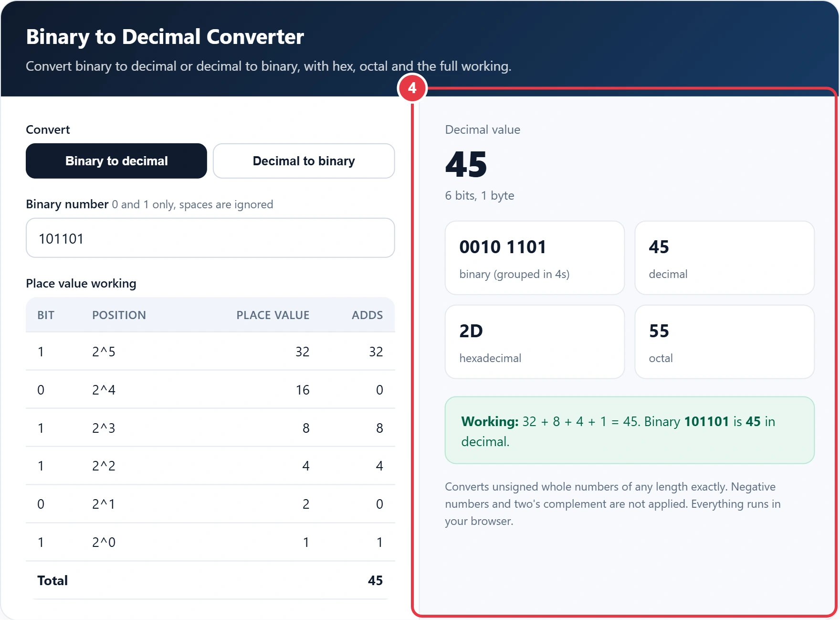This screenshot has height=620, width=840.
Task: Focus the Binary number input containing 101101
Action: [x=210, y=238]
